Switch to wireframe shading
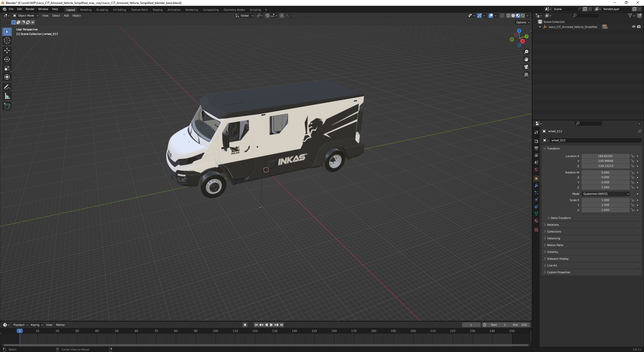 coord(508,16)
